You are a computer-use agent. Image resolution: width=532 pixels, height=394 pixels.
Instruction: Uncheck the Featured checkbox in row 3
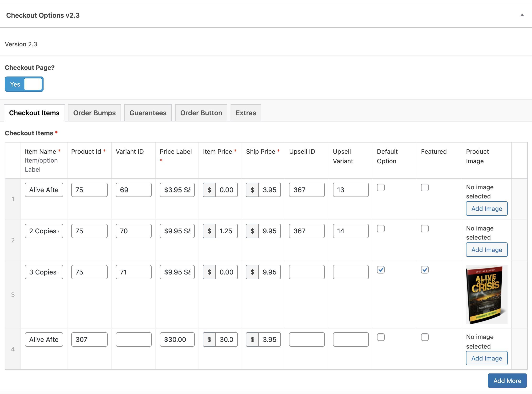pyautogui.click(x=425, y=270)
